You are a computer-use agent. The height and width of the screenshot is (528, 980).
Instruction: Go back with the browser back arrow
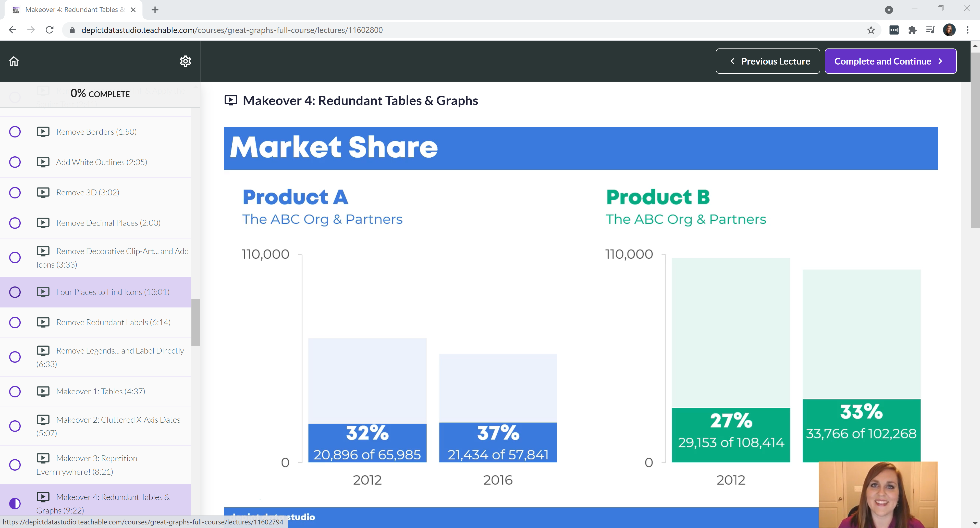pyautogui.click(x=13, y=30)
